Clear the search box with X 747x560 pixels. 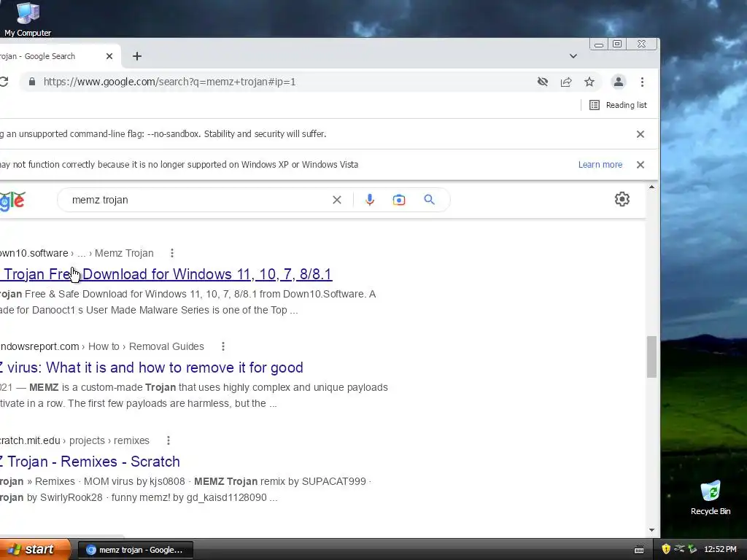point(337,200)
